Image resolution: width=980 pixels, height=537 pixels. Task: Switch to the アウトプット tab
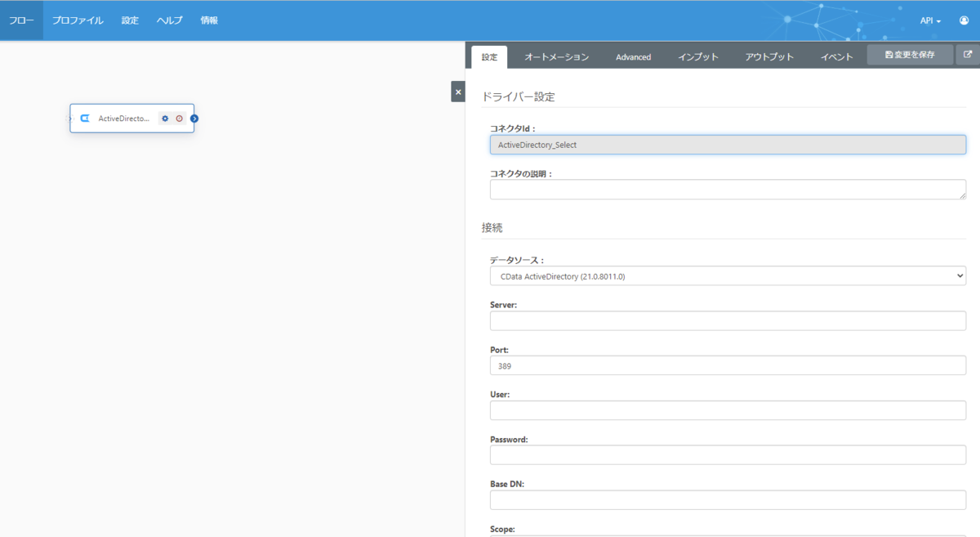pyautogui.click(x=769, y=57)
